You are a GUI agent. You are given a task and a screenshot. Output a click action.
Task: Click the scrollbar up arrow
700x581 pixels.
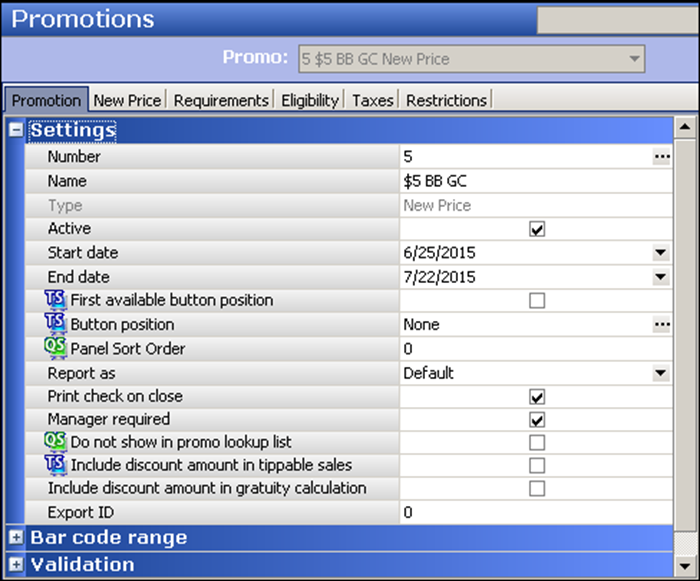point(684,128)
